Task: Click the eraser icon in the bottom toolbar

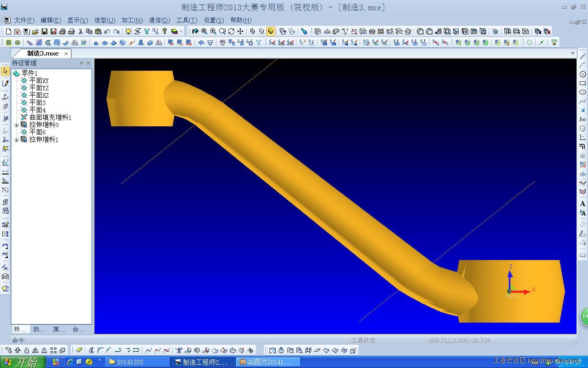Action: [x=79, y=350]
